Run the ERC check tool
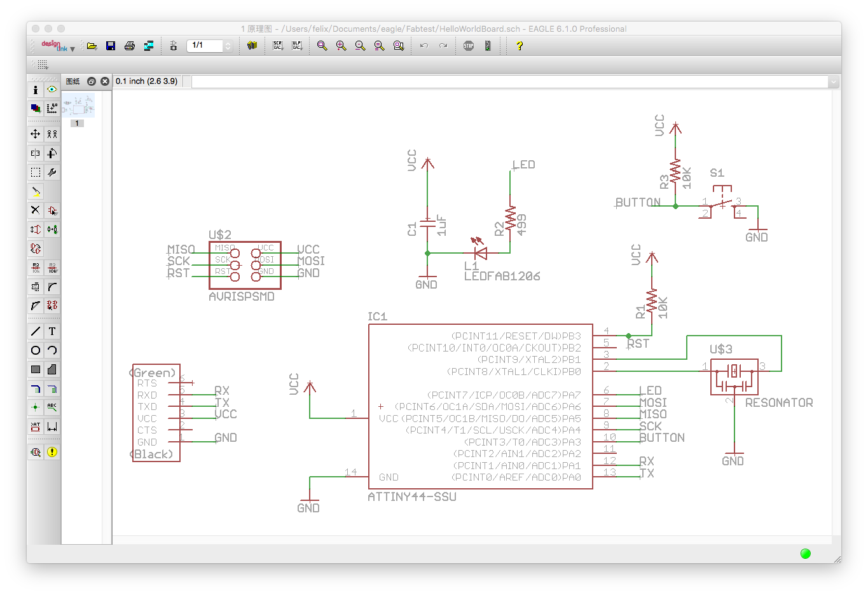Screen dimensions: 868x595 point(36,452)
